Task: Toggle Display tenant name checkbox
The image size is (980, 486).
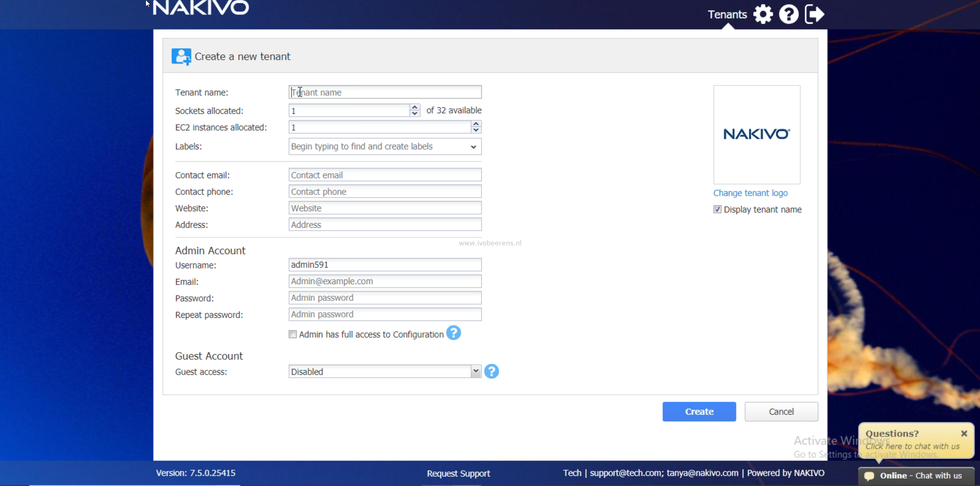Action: (717, 210)
